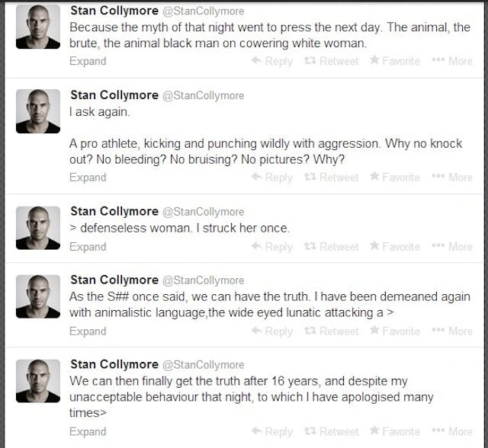Expand the 'I ask again' tweet

point(88,178)
